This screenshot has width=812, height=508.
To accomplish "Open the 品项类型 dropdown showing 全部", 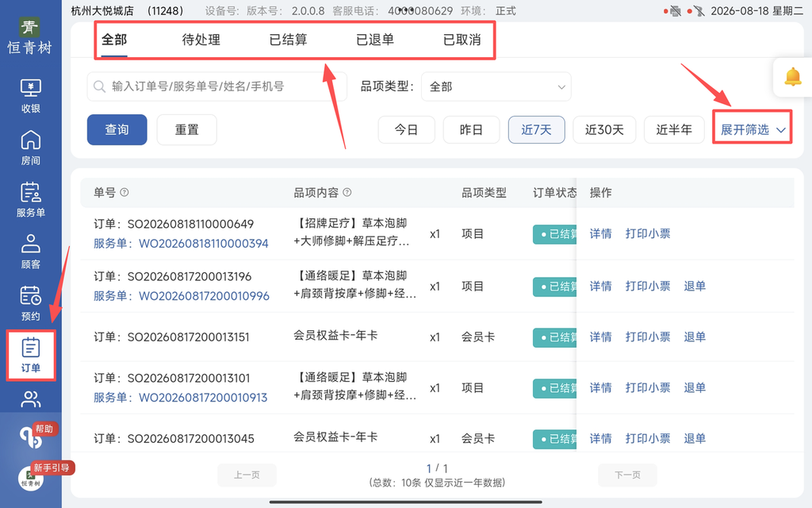I will [x=496, y=87].
